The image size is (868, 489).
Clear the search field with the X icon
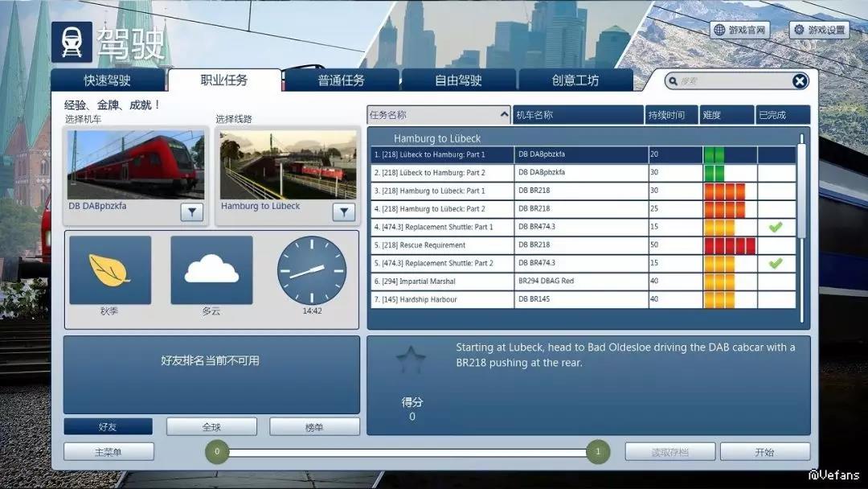coord(800,80)
